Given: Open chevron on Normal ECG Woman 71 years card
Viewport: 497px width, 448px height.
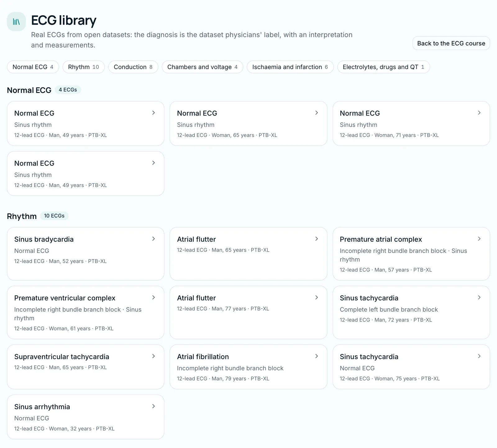Looking at the screenshot, I should click(479, 113).
